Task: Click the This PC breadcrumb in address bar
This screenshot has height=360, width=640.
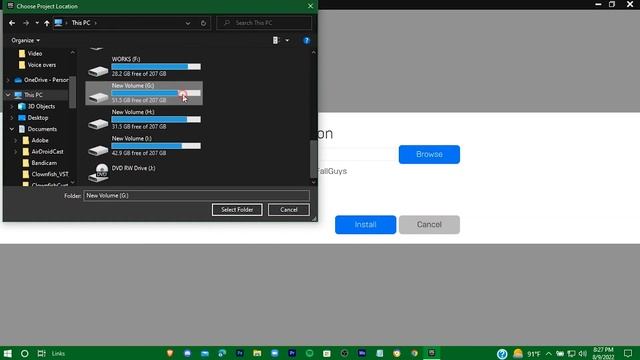Action: [81, 23]
